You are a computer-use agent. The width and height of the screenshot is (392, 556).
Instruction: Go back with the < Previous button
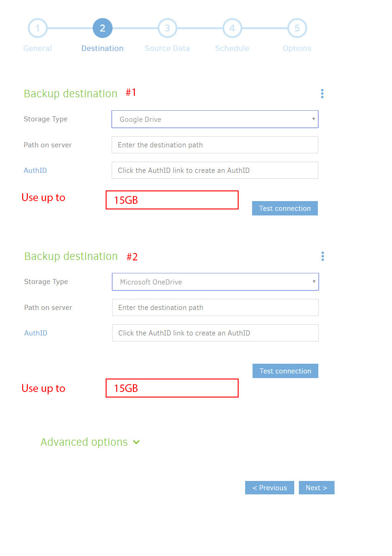(270, 488)
